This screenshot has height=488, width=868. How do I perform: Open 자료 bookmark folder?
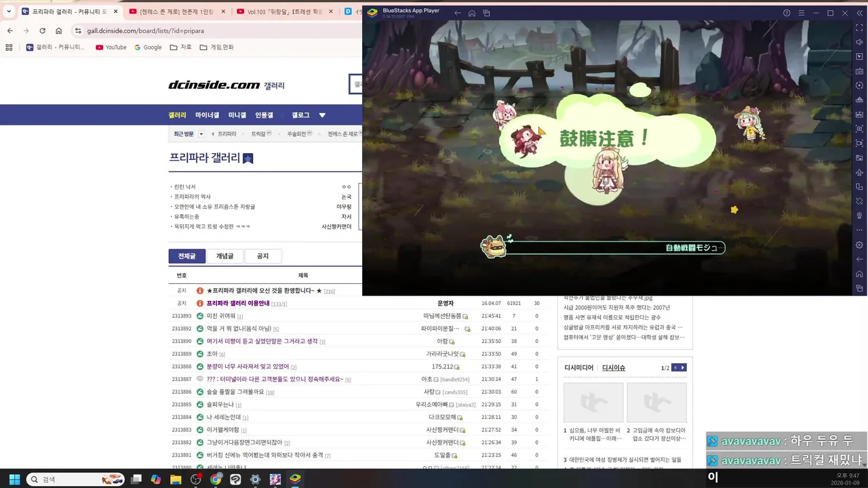[x=181, y=47]
